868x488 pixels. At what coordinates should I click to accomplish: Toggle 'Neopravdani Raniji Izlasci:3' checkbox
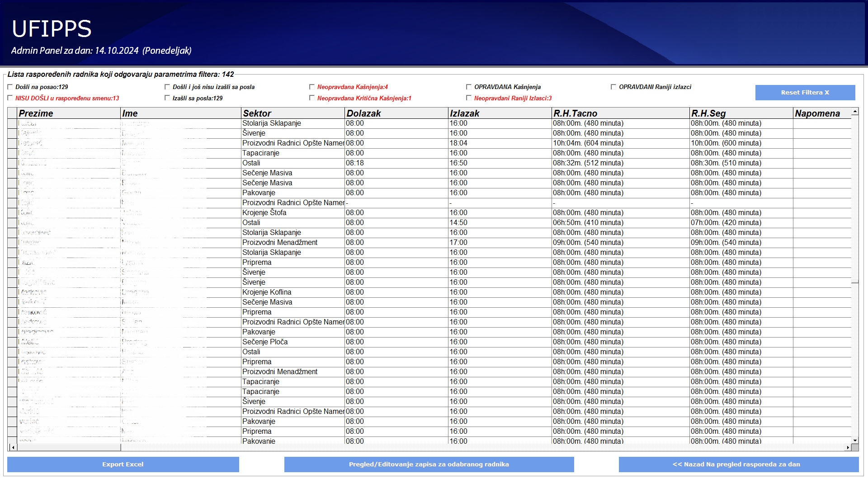[x=469, y=98]
